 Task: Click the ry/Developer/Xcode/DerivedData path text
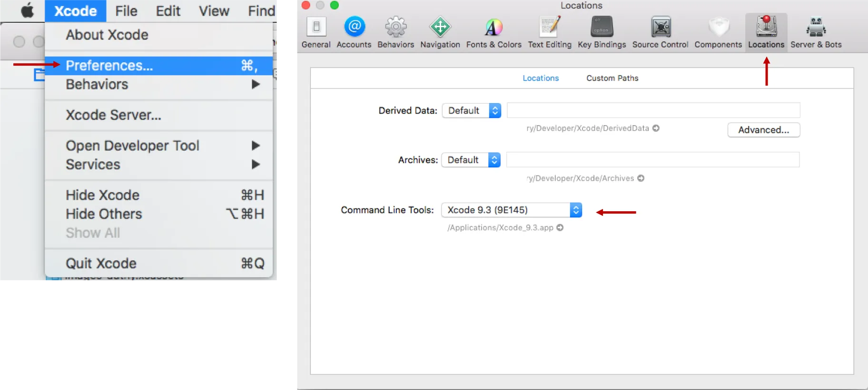tap(588, 128)
